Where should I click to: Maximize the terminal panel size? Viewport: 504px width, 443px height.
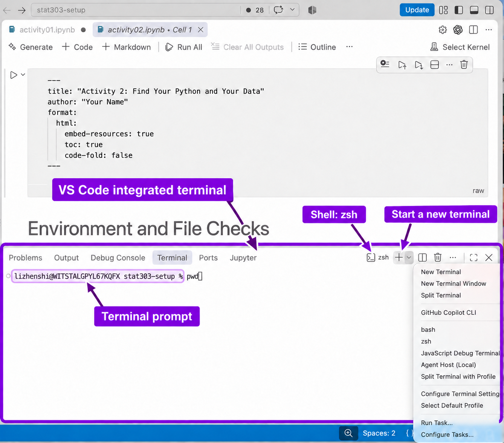click(x=473, y=258)
